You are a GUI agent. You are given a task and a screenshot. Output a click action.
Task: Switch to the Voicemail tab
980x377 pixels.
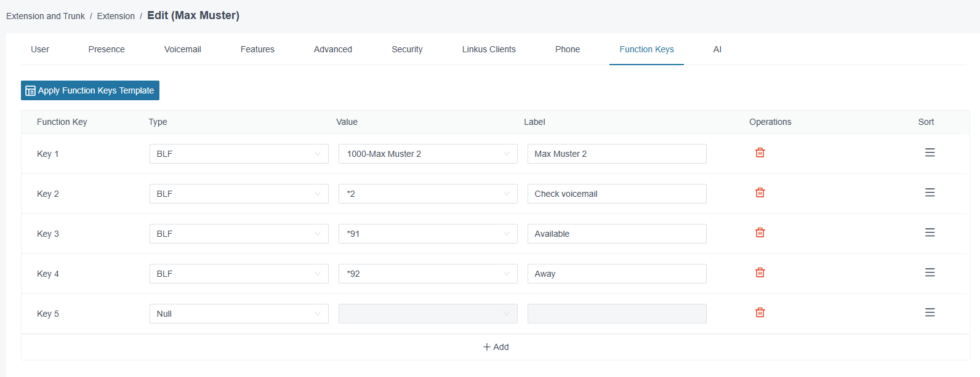pyautogui.click(x=183, y=49)
